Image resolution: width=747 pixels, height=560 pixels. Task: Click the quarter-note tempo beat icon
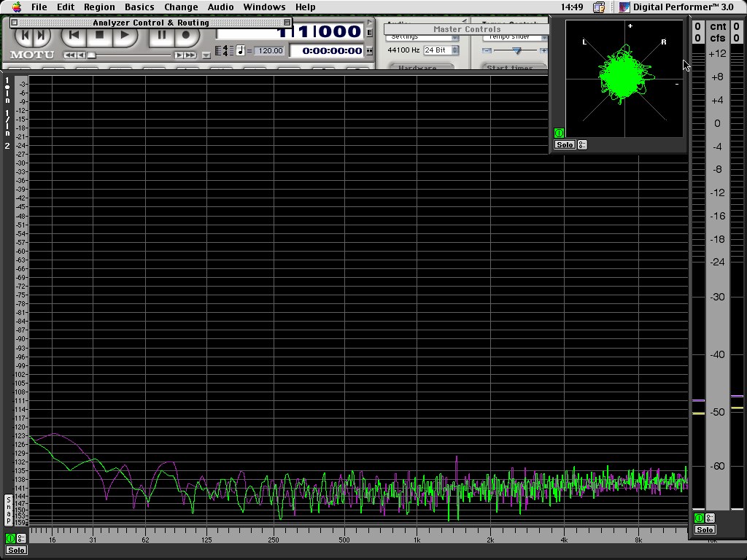click(x=240, y=50)
